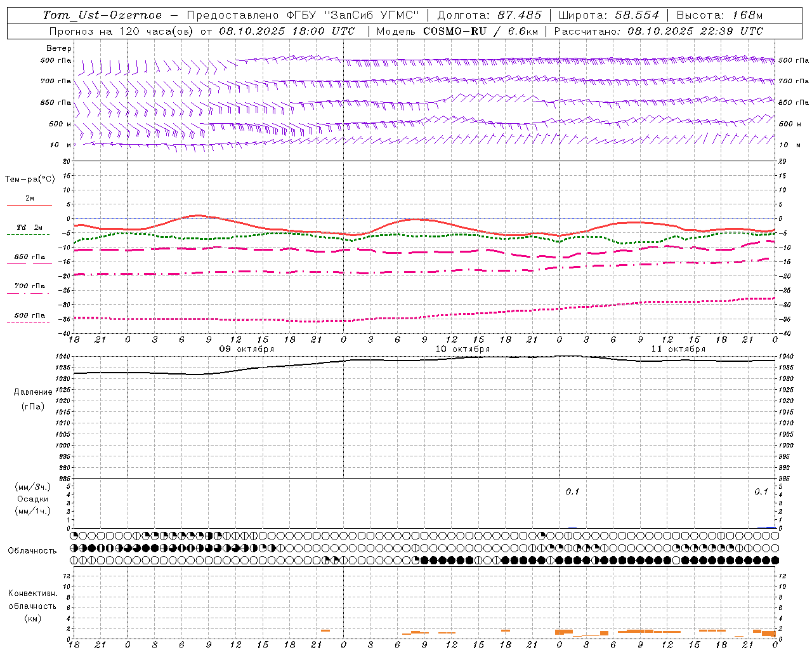Click the Ветер wind panel label

tap(59, 48)
